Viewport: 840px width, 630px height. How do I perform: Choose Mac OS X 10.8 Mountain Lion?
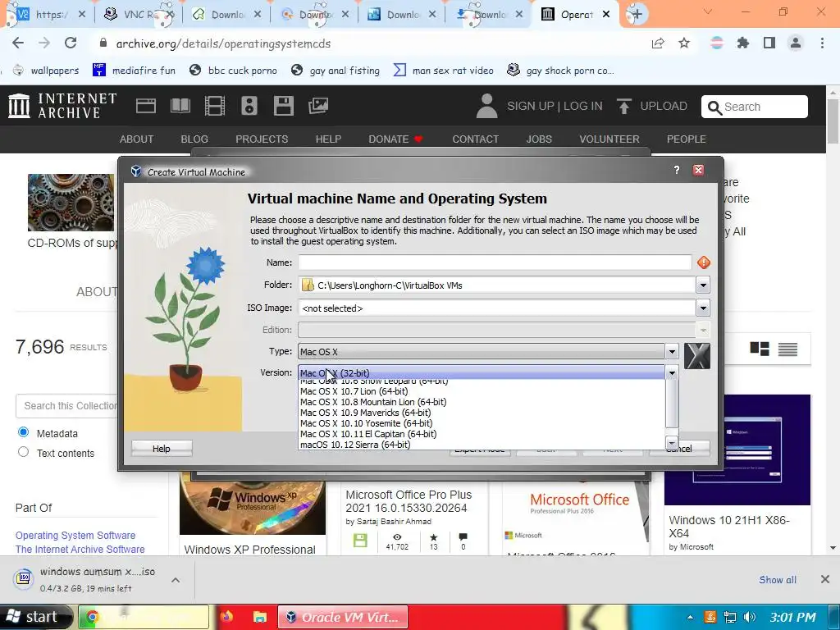(x=373, y=402)
